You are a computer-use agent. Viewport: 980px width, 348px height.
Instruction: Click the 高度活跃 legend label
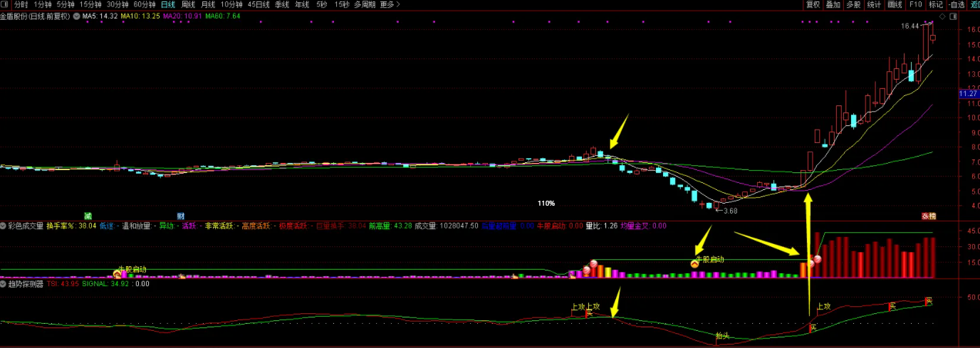coord(256,226)
